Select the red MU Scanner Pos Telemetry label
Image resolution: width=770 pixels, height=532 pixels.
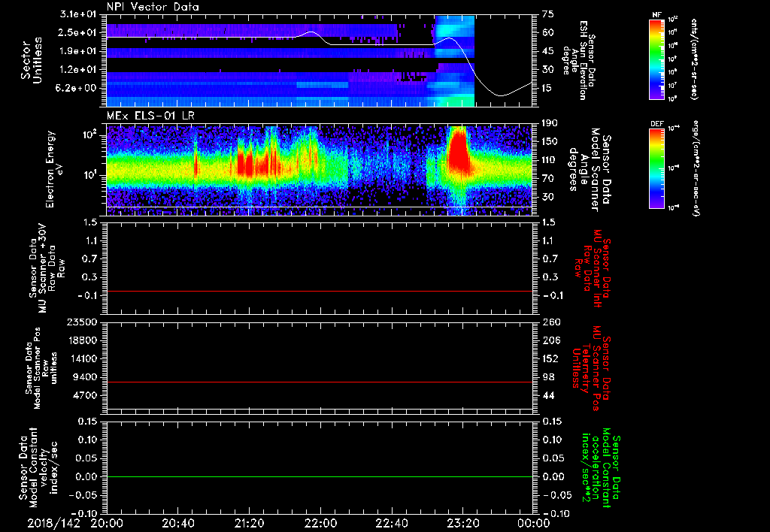click(591, 368)
